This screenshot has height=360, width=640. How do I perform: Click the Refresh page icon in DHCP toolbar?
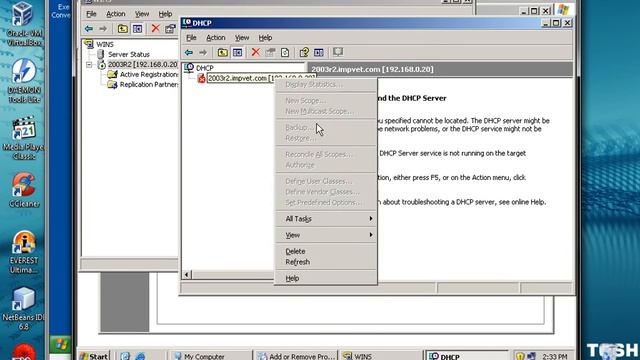(285, 52)
